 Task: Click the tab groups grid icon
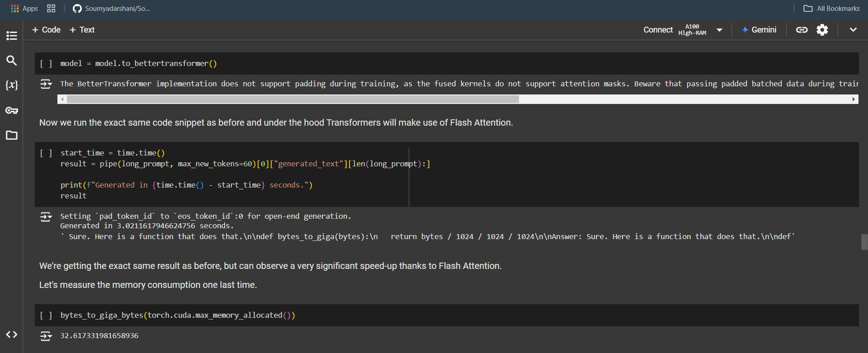point(51,9)
